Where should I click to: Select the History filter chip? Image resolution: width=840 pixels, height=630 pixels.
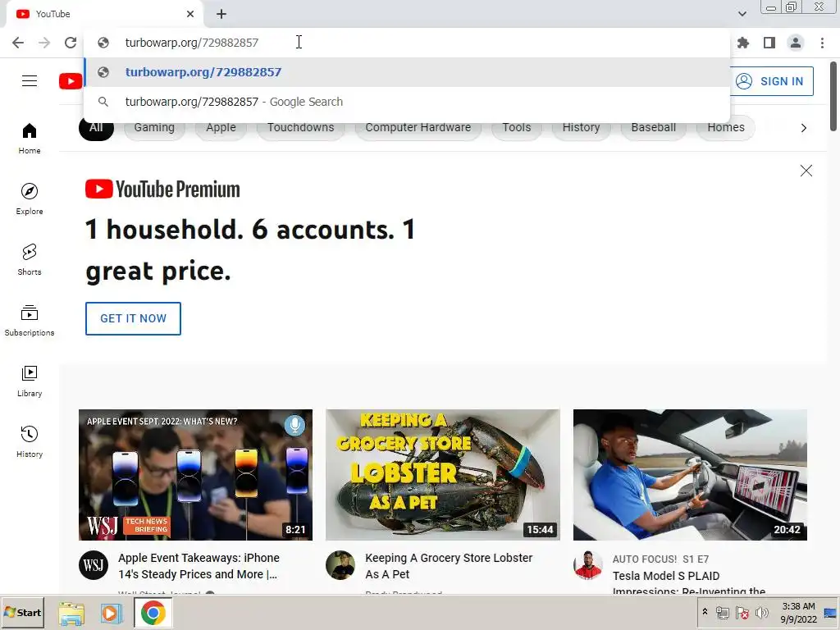[582, 127]
